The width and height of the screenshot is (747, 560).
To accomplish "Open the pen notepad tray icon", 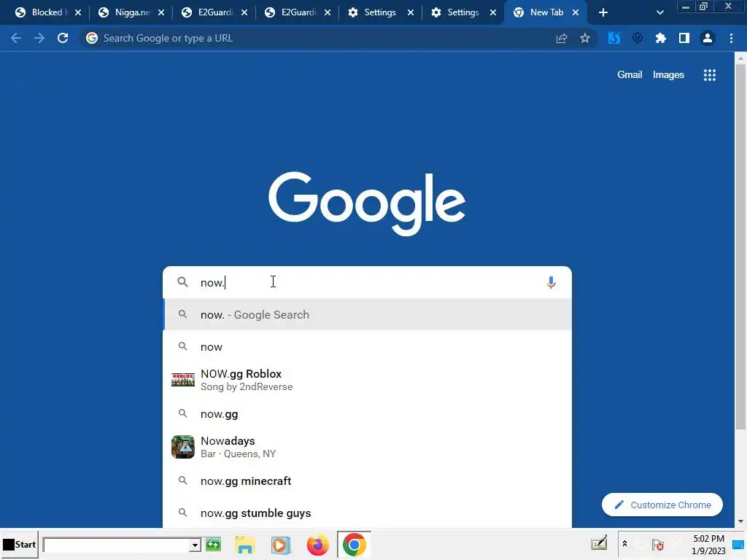I will (x=599, y=543).
